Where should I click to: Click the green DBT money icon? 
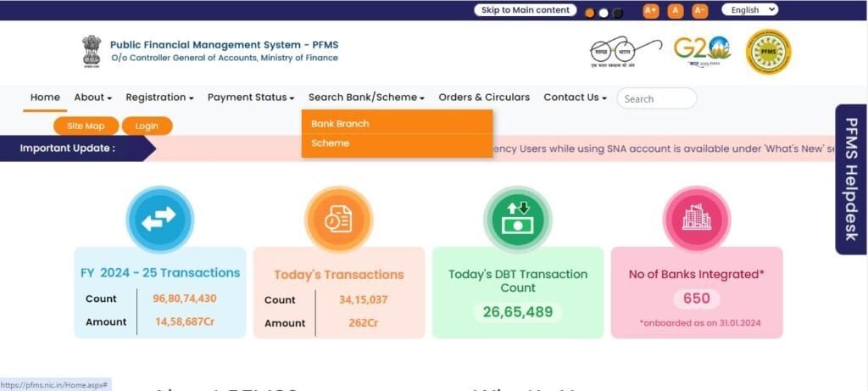(517, 220)
